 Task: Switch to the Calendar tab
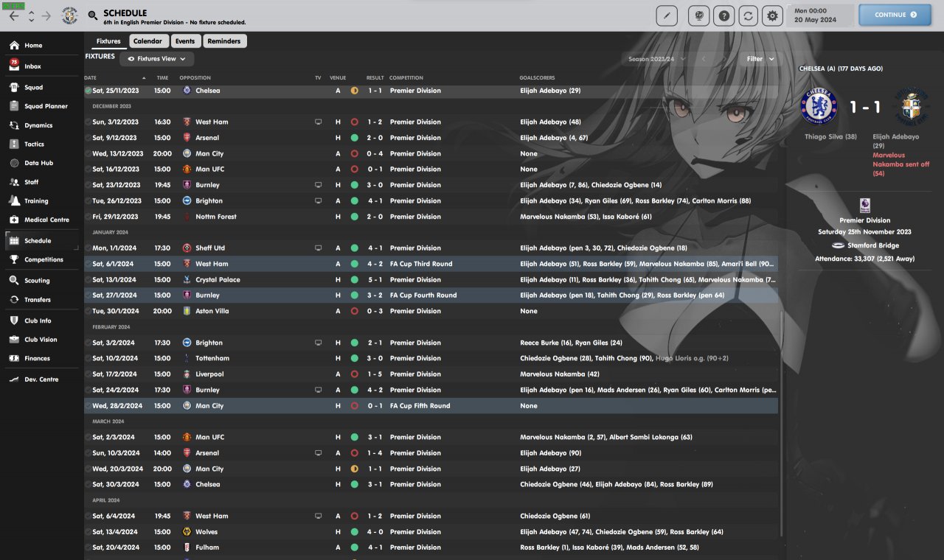[x=148, y=41]
